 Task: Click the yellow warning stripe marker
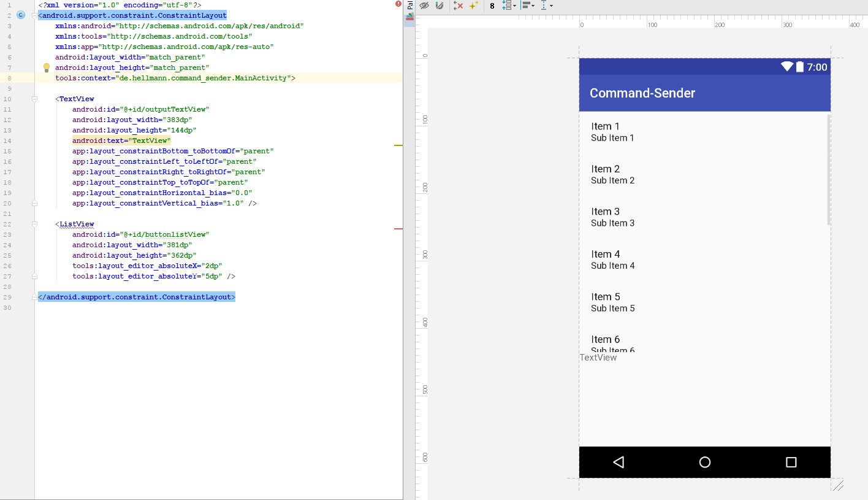point(398,145)
